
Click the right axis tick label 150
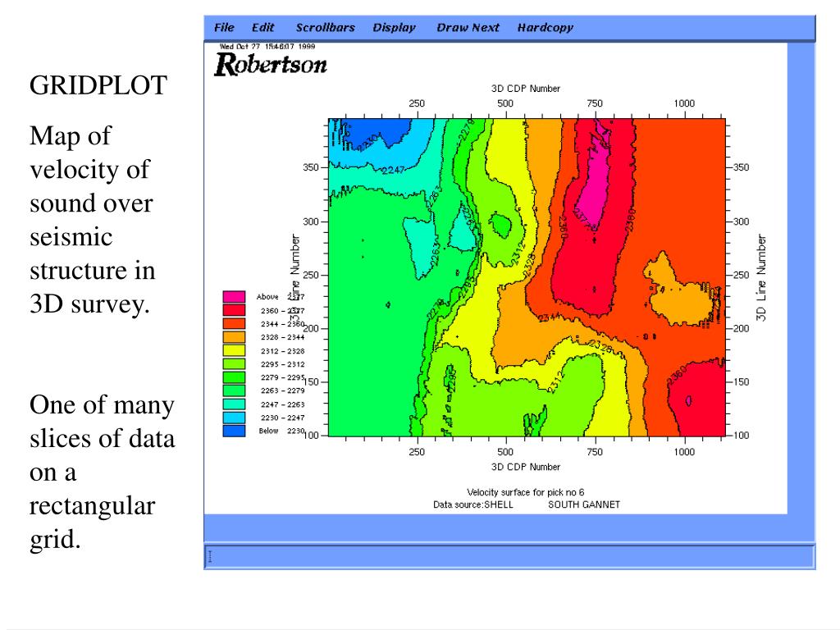pos(741,382)
